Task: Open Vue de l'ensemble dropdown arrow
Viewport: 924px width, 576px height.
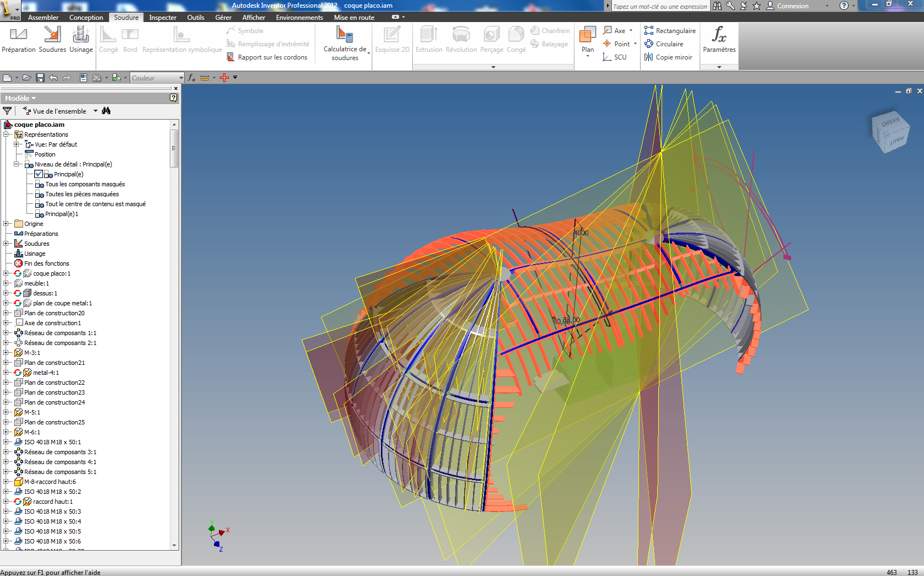Action: pyautogui.click(x=95, y=111)
